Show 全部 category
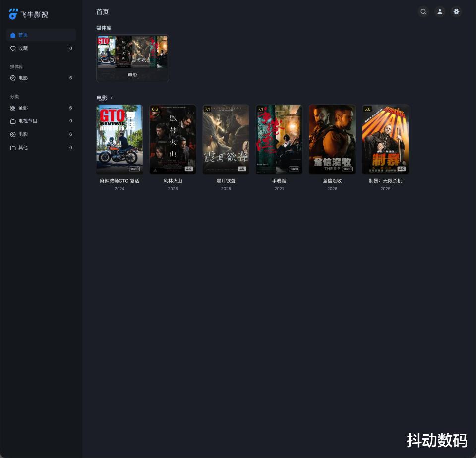The image size is (476, 458). (41, 108)
